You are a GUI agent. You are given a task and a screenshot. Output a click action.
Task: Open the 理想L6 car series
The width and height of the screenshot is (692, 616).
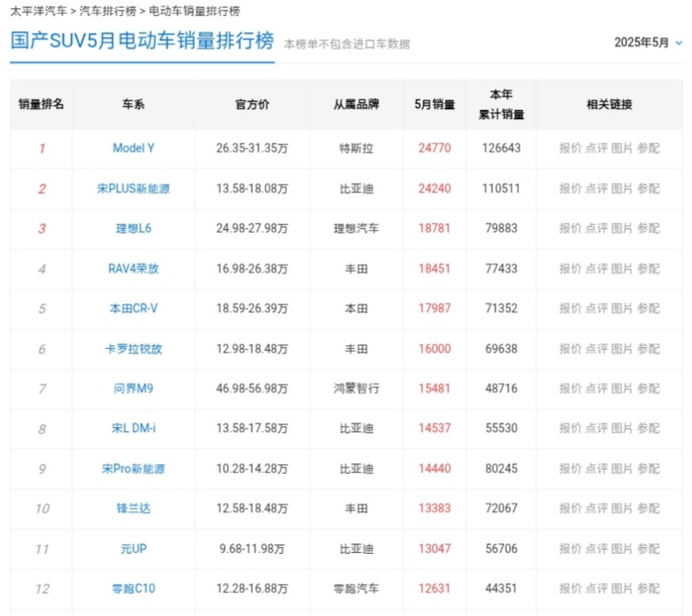133,228
